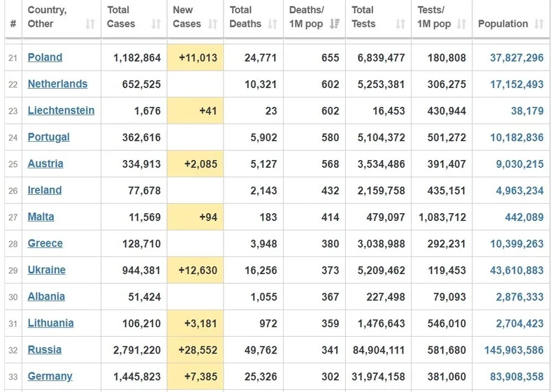Select Poland new cases +11,013 cell
Screen dimensions: 559x392
point(196,57)
